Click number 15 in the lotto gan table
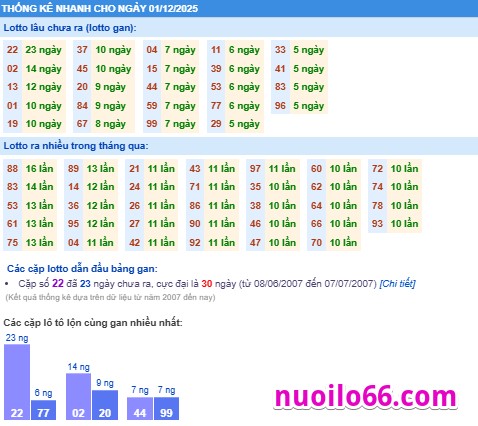 pyautogui.click(x=152, y=69)
